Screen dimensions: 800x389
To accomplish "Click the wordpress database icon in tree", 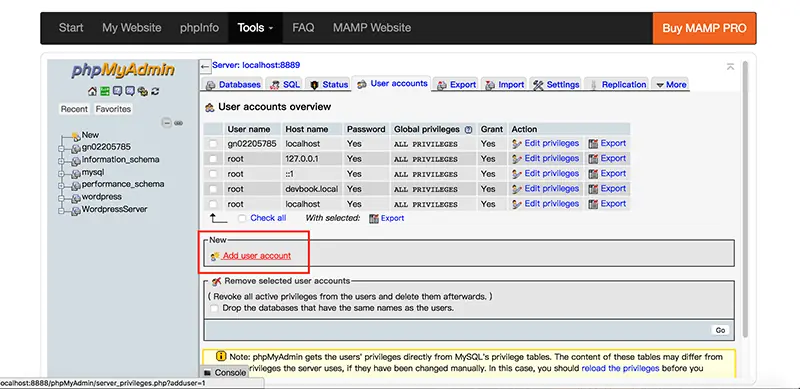I will point(76,198).
